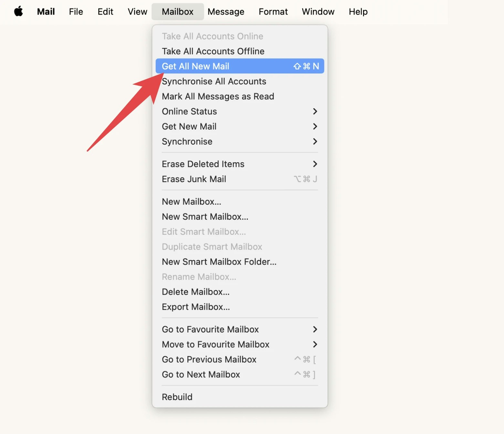
Task: Open the Format menu
Action: click(x=273, y=12)
